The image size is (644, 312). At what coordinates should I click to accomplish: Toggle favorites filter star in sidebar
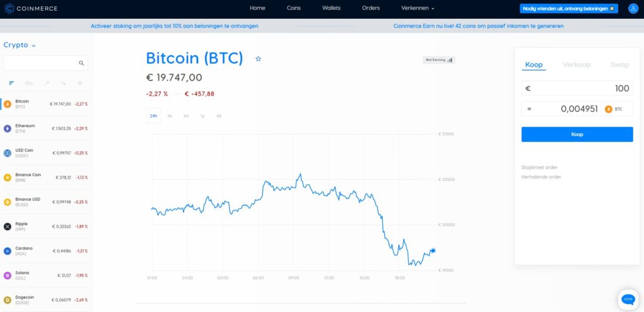[x=80, y=83]
